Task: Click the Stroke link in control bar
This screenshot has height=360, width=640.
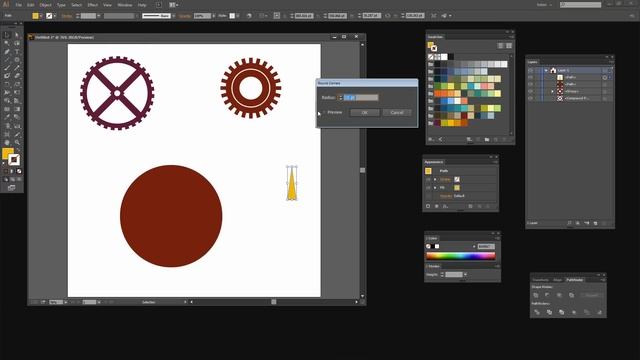Action: pyautogui.click(x=67, y=16)
